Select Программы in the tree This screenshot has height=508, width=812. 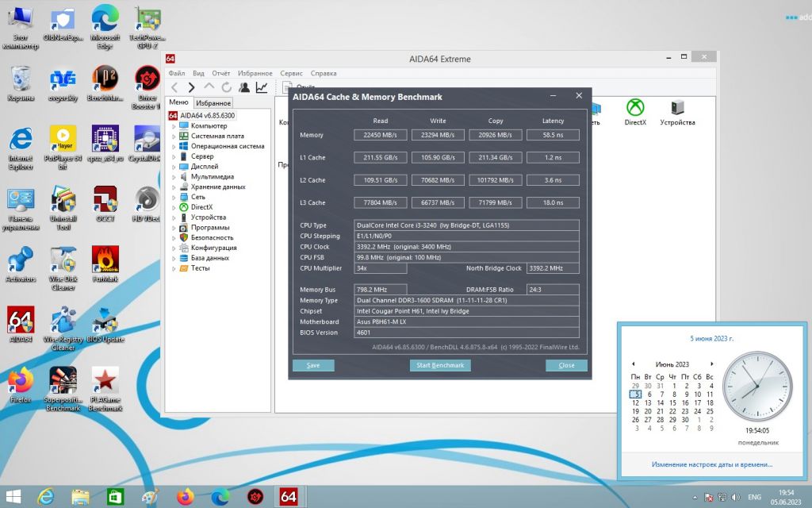coord(209,228)
